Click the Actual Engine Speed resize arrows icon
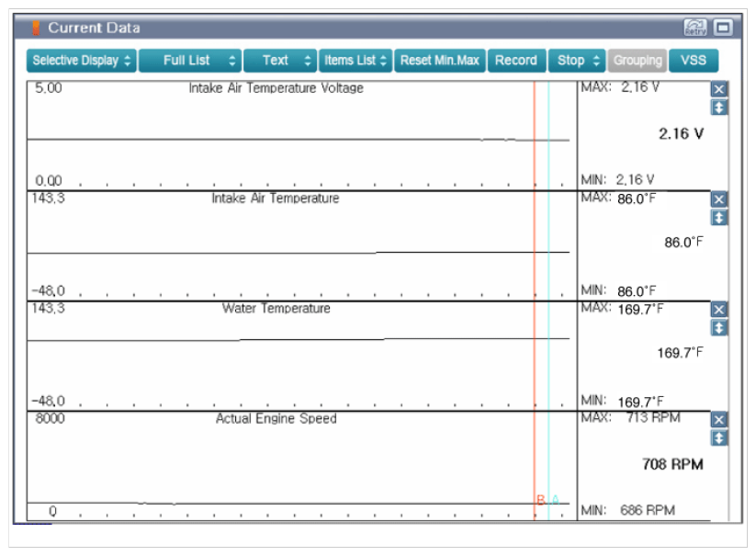 [x=718, y=438]
